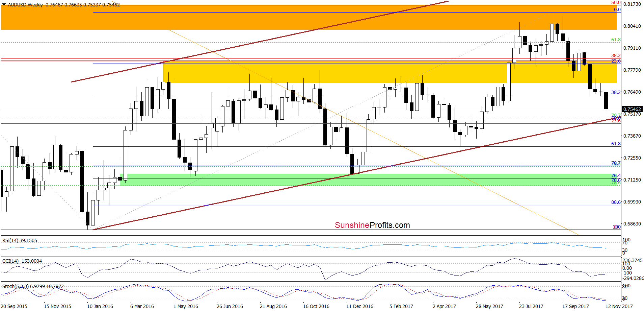Click the 0.68630 price axis label
The width and height of the screenshot is (644, 311).
pos(632,224)
